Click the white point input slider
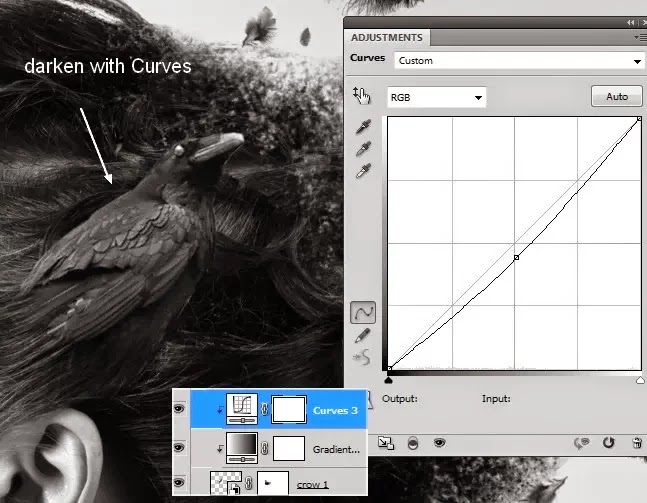 click(640, 380)
